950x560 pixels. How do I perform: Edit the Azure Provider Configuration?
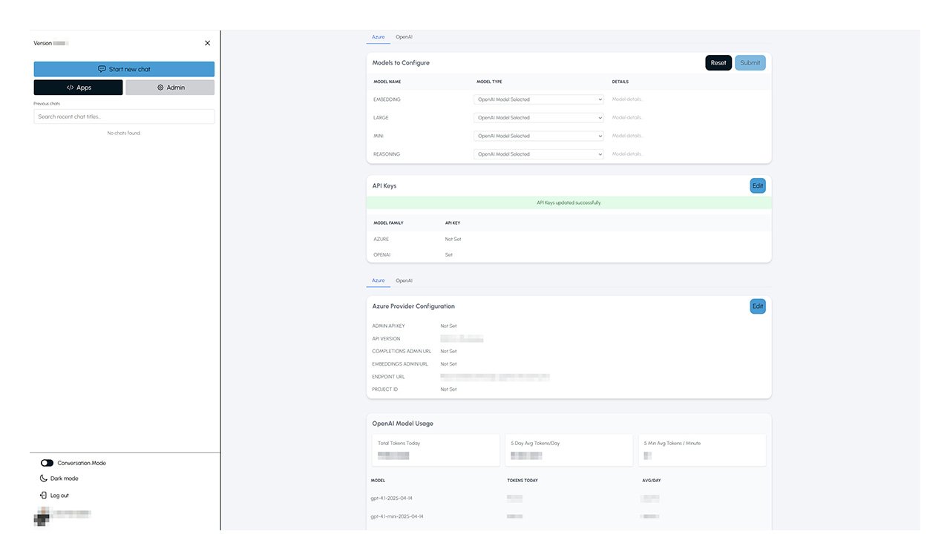coord(757,306)
